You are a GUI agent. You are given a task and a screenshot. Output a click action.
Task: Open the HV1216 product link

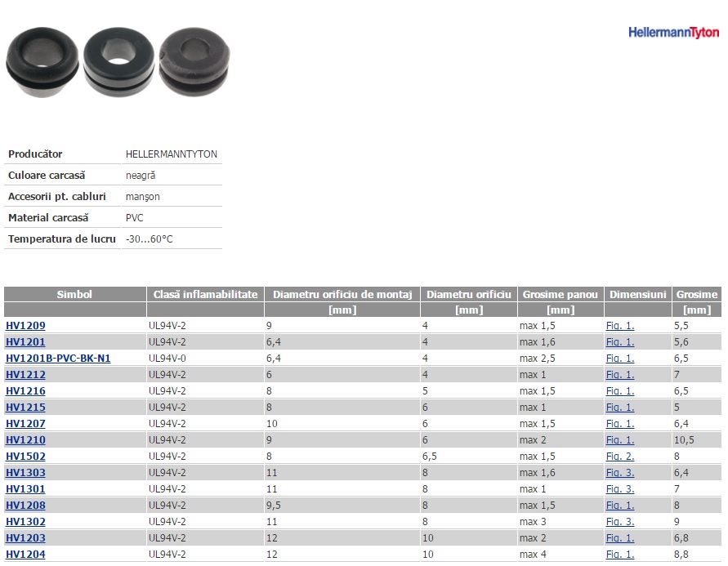[x=25, y=391]
